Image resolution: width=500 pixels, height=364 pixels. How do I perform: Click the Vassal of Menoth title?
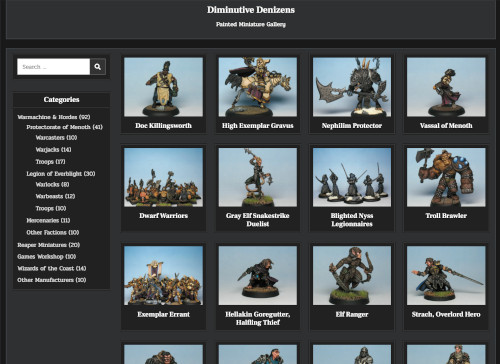[446, 126]
